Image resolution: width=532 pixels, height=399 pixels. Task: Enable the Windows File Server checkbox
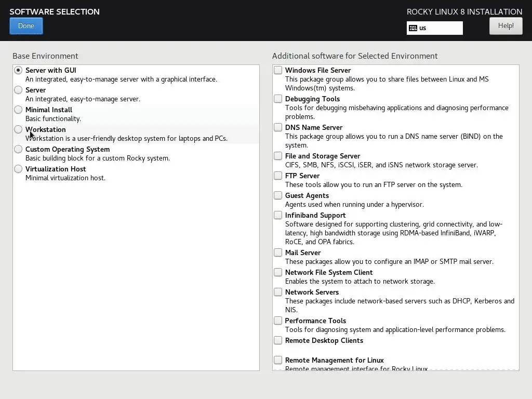pyautogui.click(x=278, y=70)
